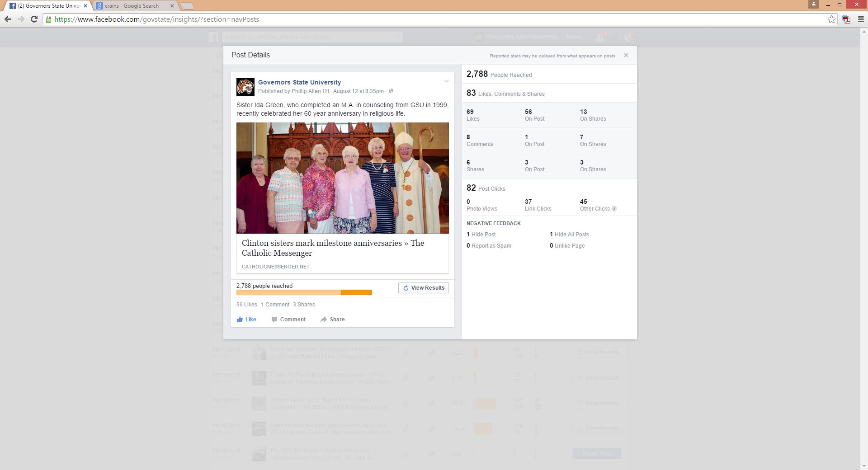Click the 69 Likes stat

[x=473, y=115]
